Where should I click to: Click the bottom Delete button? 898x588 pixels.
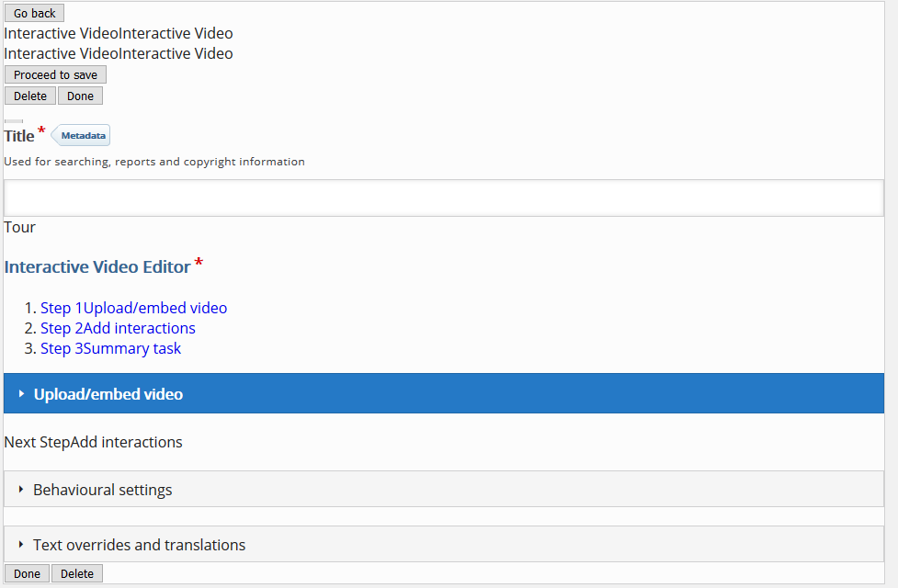(76, 573)
